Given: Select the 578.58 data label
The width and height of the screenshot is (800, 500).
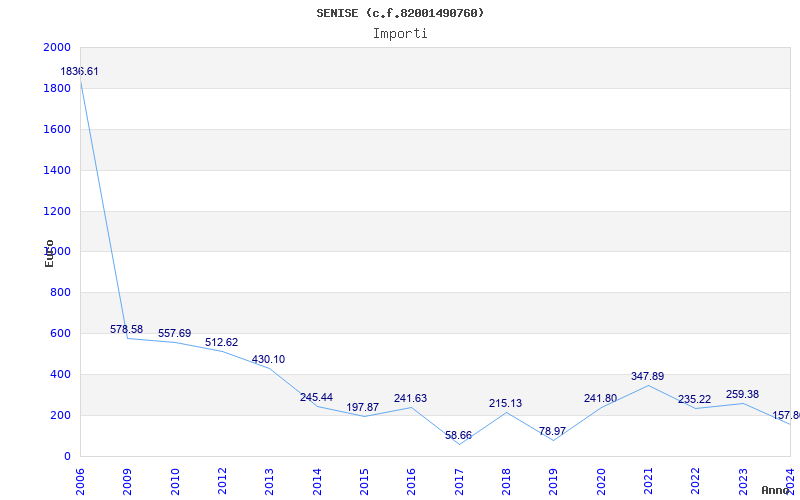Looking at the screenshot, I should (x=127, y=329).
